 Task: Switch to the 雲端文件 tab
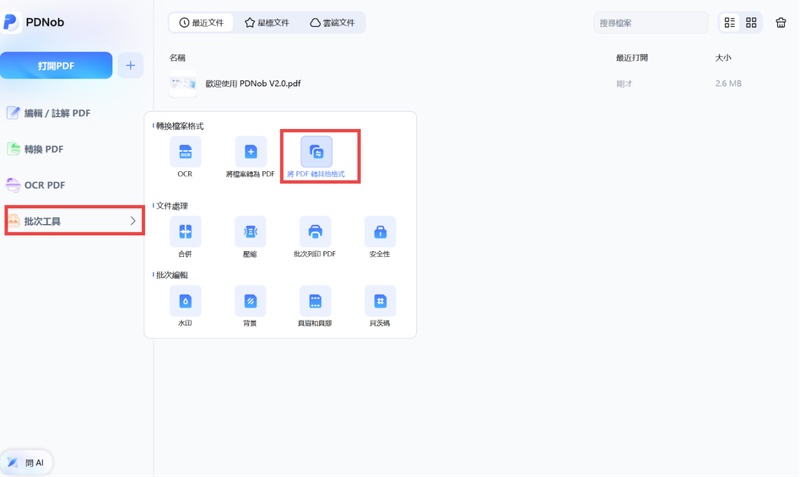[332, 22]
